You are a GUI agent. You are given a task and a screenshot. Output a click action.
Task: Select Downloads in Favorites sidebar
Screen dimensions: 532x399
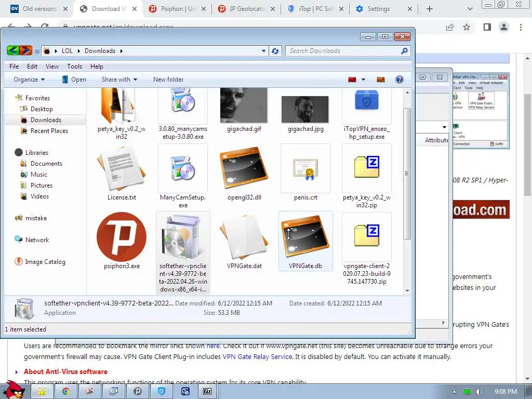[x=46, y=120]
